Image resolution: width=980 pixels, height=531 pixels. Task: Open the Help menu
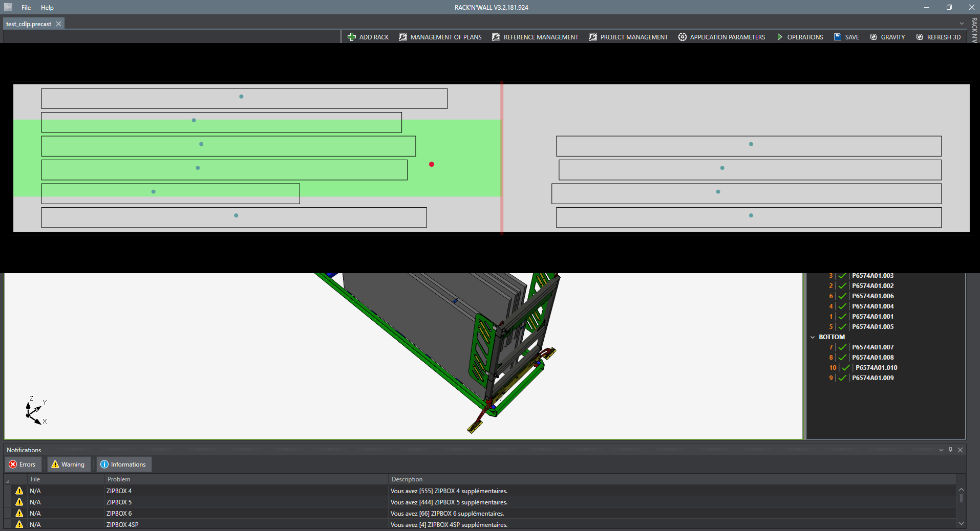click(x=47, y=8)
